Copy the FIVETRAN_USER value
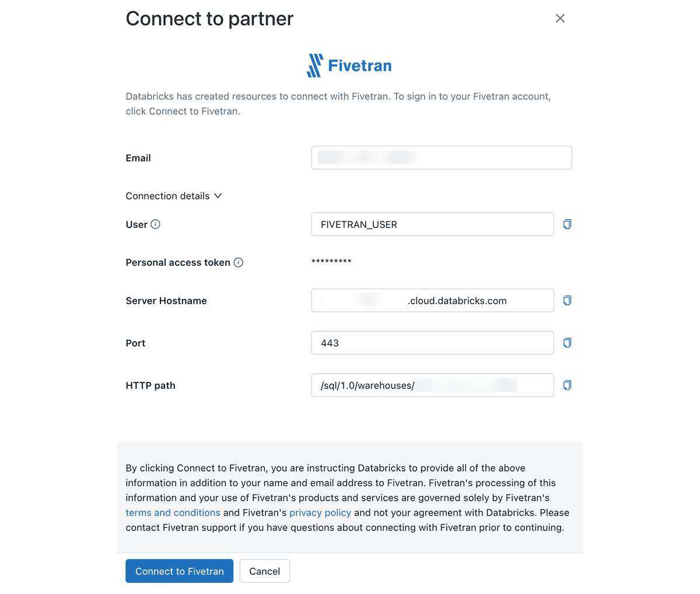Viewport: 700px width, 594px height. point(567,224)
